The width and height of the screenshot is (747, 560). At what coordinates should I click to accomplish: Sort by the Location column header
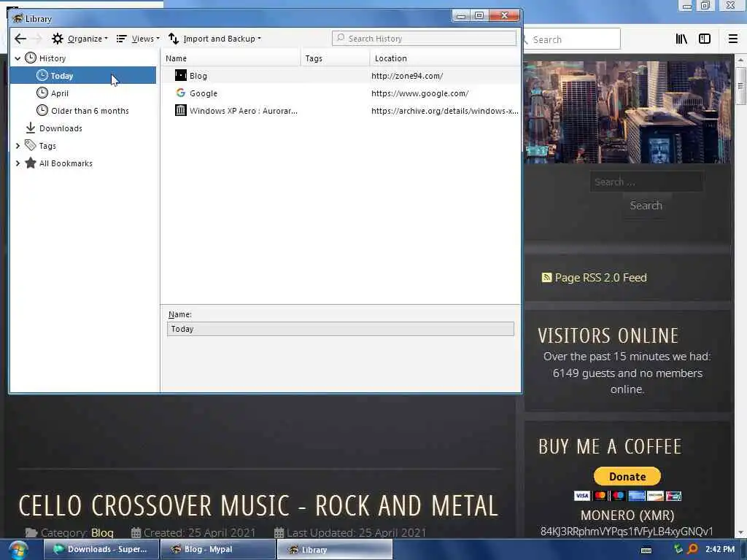[445, 58]
